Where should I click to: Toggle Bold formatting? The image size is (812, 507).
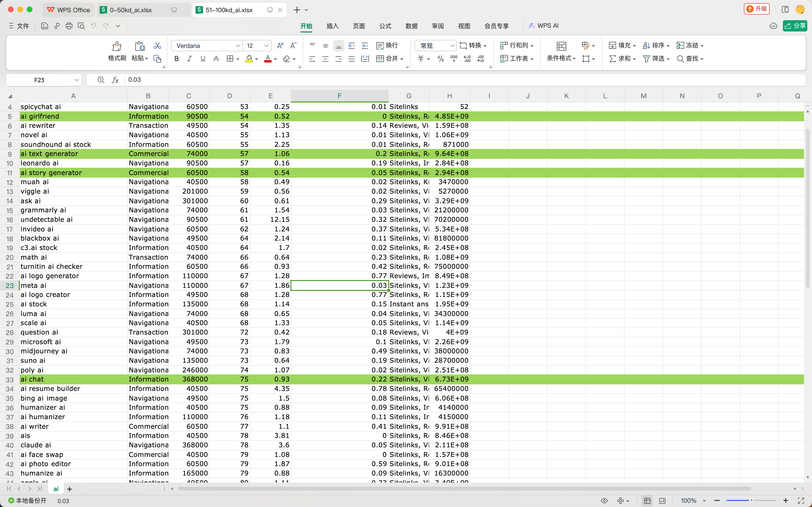click(x=177, y=59)
